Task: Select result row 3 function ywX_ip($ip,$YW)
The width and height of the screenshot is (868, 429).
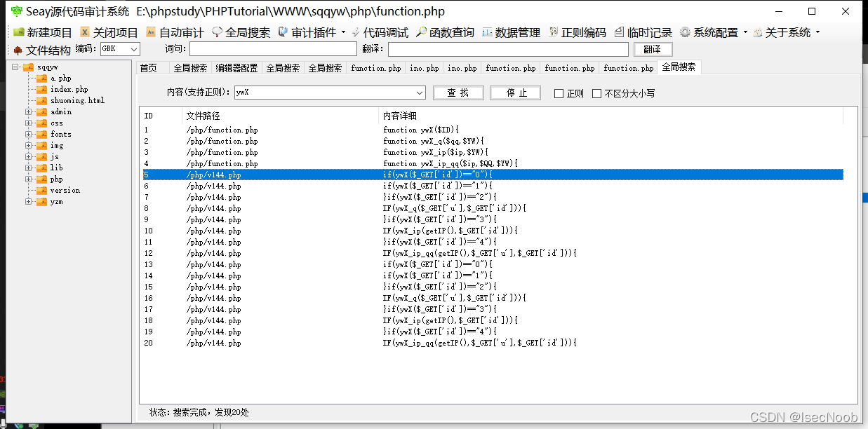Action: [493, 152]
